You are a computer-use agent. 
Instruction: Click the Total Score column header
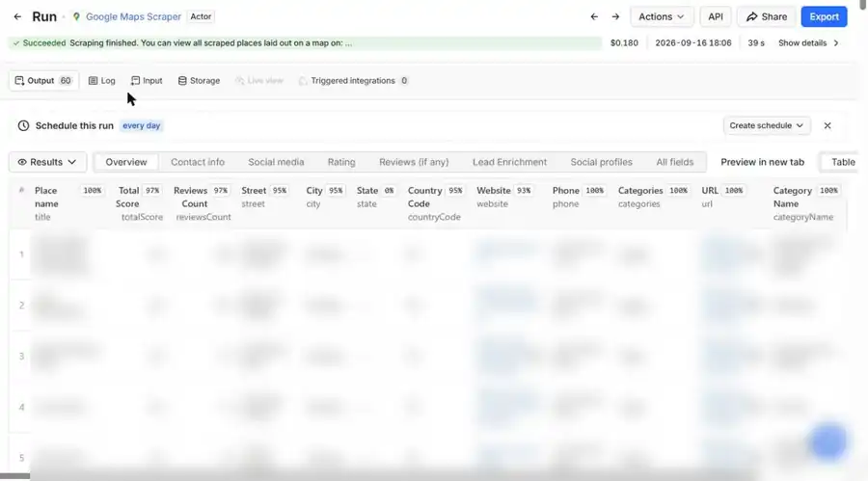138,203
